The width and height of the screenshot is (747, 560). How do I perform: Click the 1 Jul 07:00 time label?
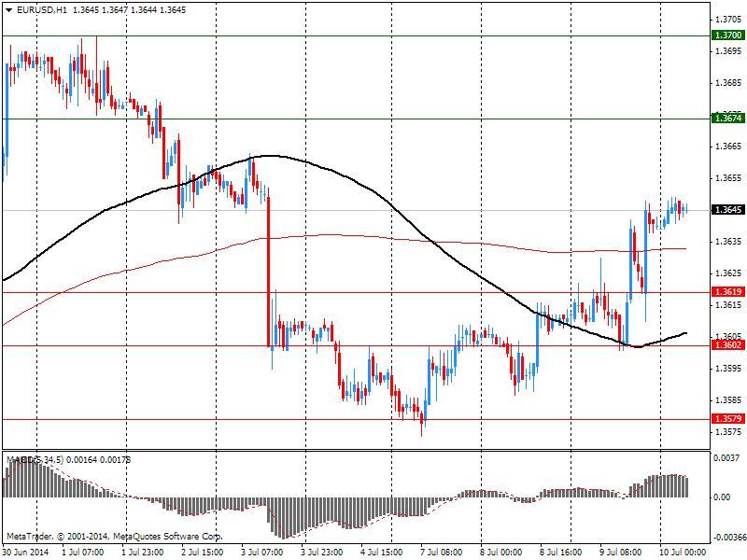coord(83,552)
